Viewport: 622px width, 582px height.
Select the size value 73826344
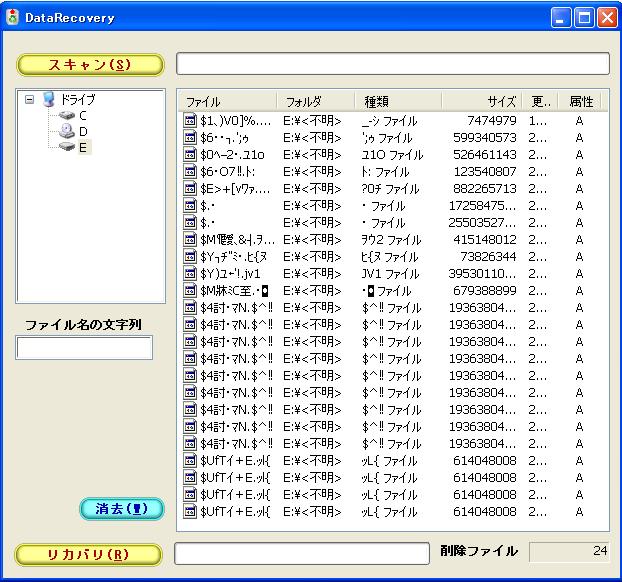[x=488, y=257]
